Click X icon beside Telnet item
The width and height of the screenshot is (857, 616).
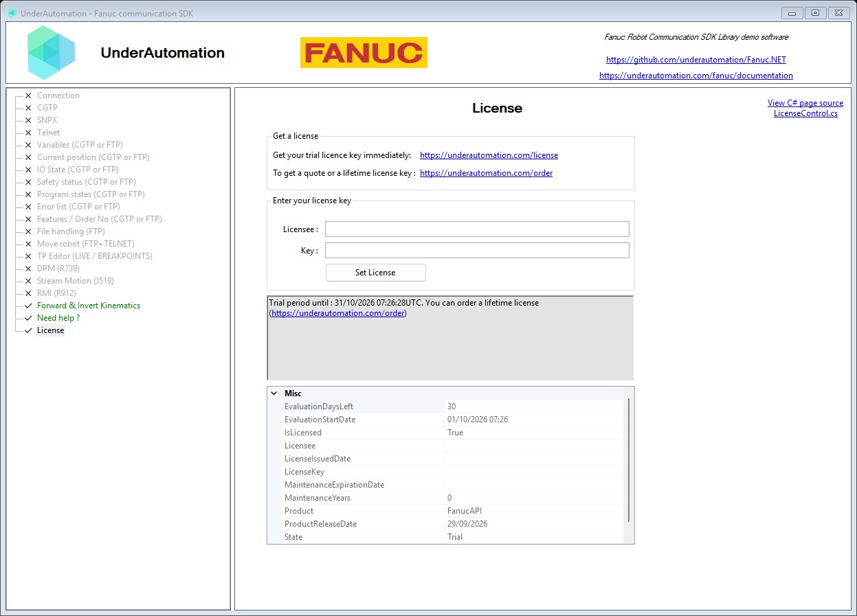point(28,133)
